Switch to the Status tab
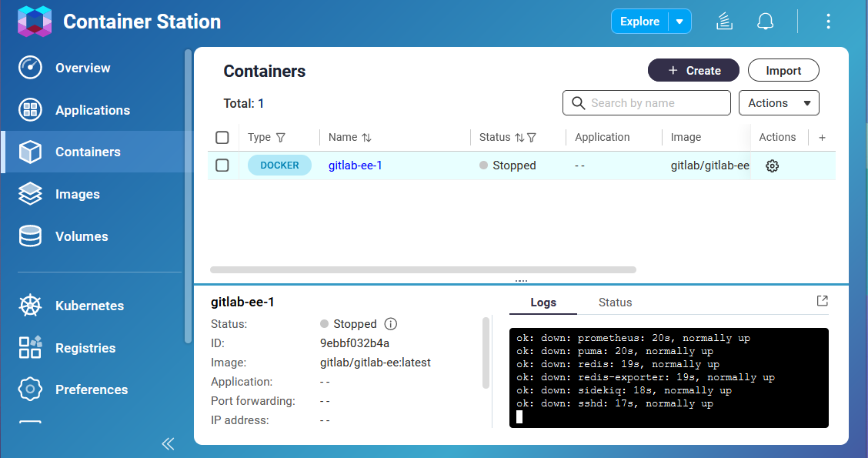Screen dimensions: 868x458 (615, 303)
